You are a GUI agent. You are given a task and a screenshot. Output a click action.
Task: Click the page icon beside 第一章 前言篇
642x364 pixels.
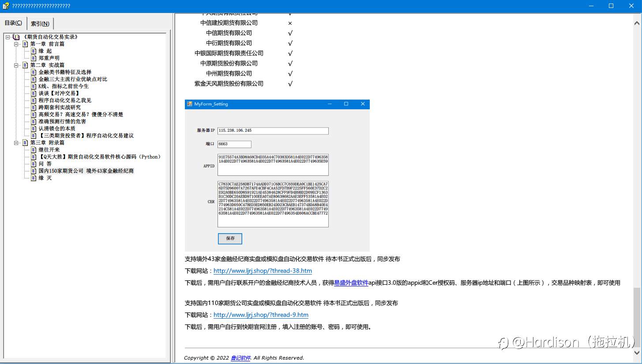coord(25,44)
